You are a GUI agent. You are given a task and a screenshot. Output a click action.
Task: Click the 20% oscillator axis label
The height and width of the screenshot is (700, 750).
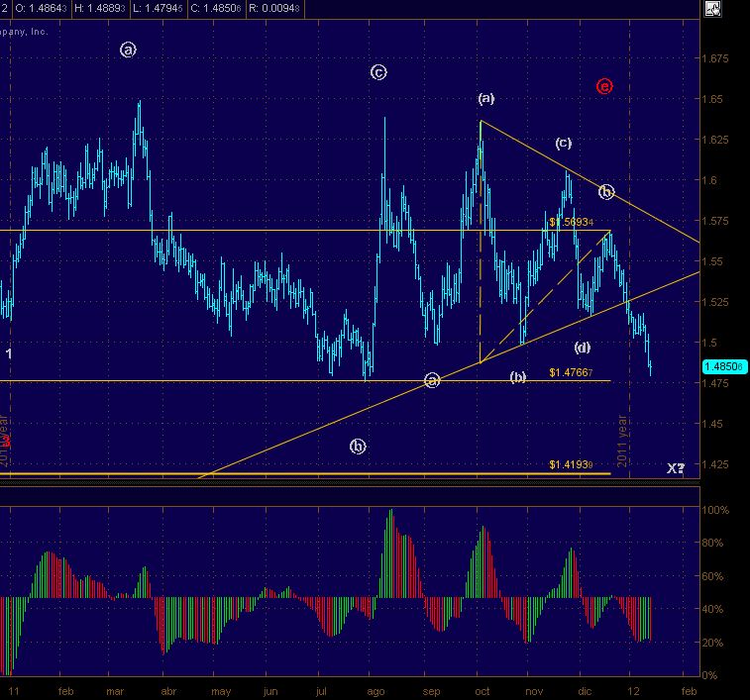712,643
